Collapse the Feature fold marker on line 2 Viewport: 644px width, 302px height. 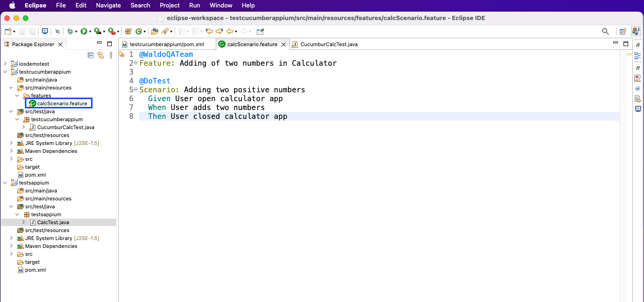[136, 63]
